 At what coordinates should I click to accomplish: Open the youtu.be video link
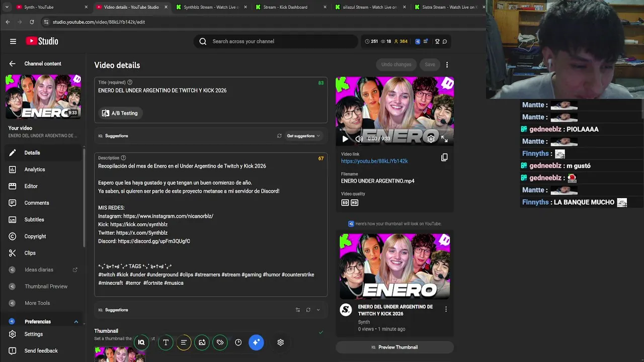pos(374,161)
